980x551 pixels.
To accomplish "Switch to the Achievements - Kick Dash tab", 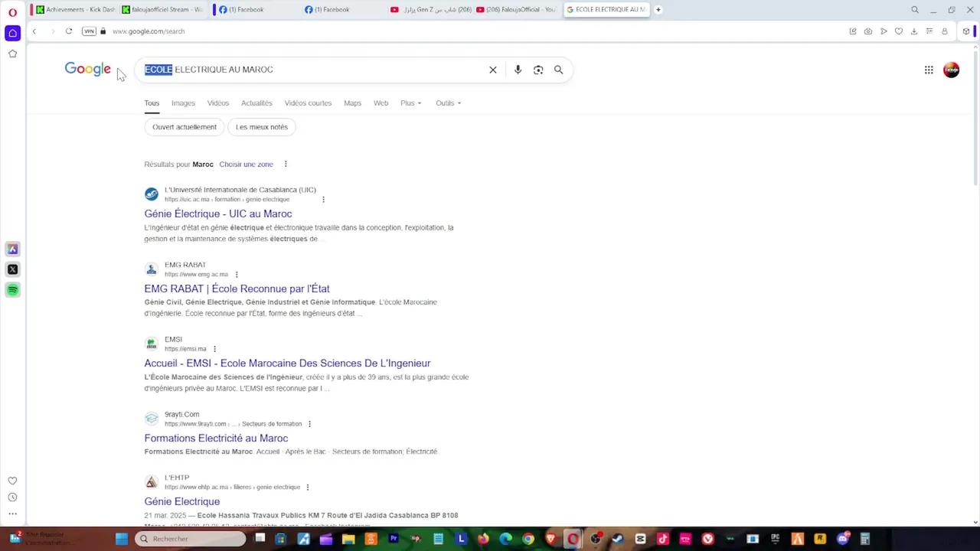I will 75,9.
